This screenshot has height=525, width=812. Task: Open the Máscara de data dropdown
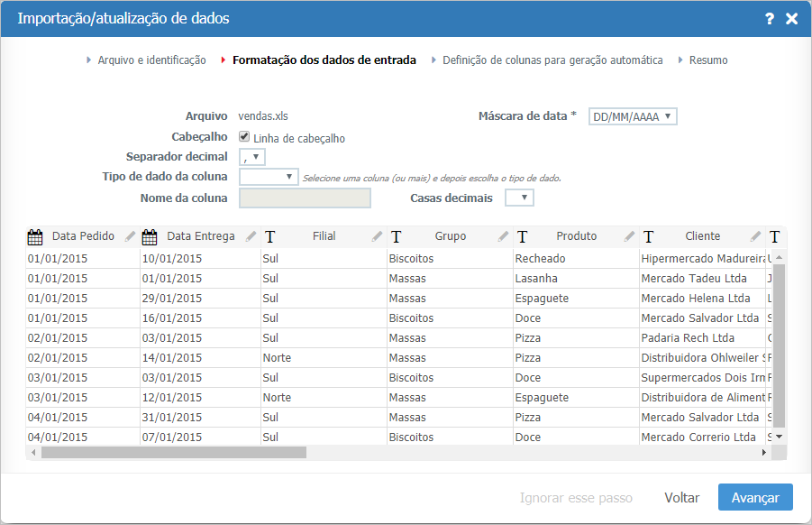click(x=632, y=115)
